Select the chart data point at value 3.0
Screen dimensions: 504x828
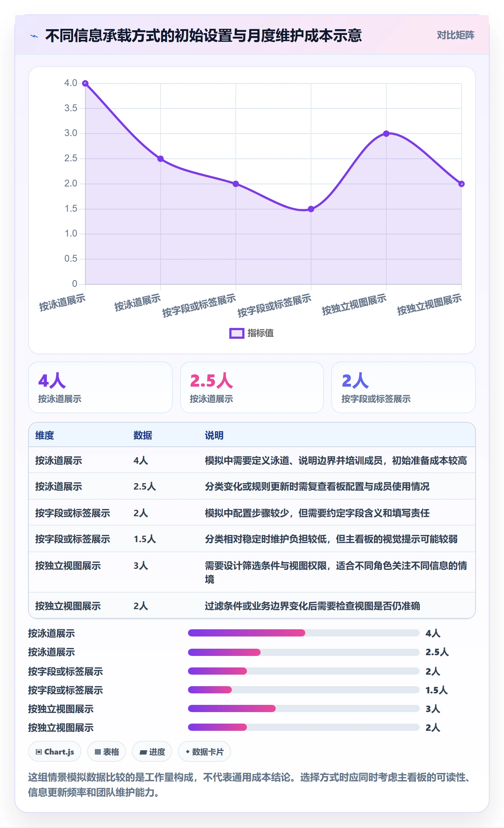click(386, 134)
